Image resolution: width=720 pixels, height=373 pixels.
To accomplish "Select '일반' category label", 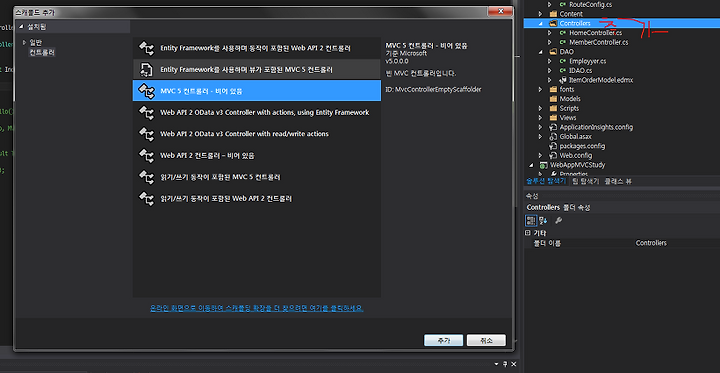I will pyautogui.click(x=36, y=43).
